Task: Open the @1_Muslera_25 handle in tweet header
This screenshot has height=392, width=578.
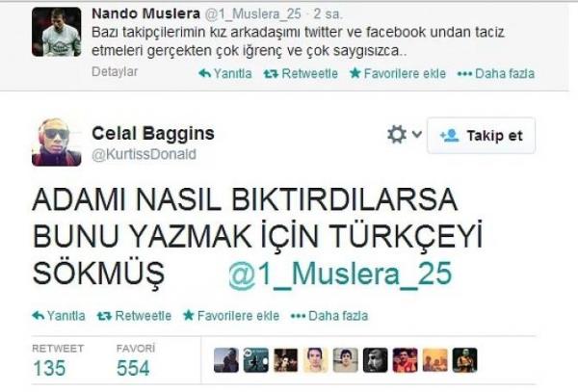Action: pos(252,14)
